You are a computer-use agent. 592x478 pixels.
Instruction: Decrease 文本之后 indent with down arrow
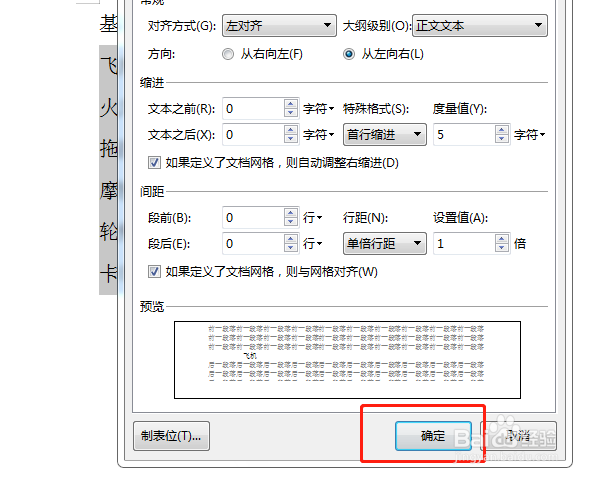[x=290, y=139]
